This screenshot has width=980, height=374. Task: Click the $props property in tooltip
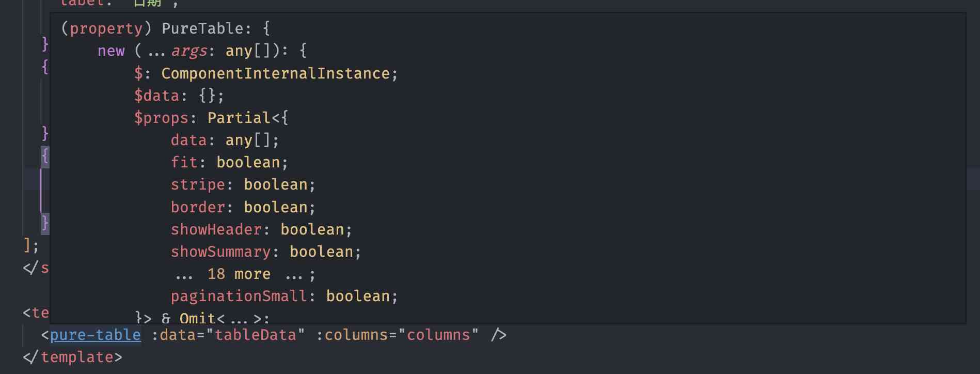161,118
